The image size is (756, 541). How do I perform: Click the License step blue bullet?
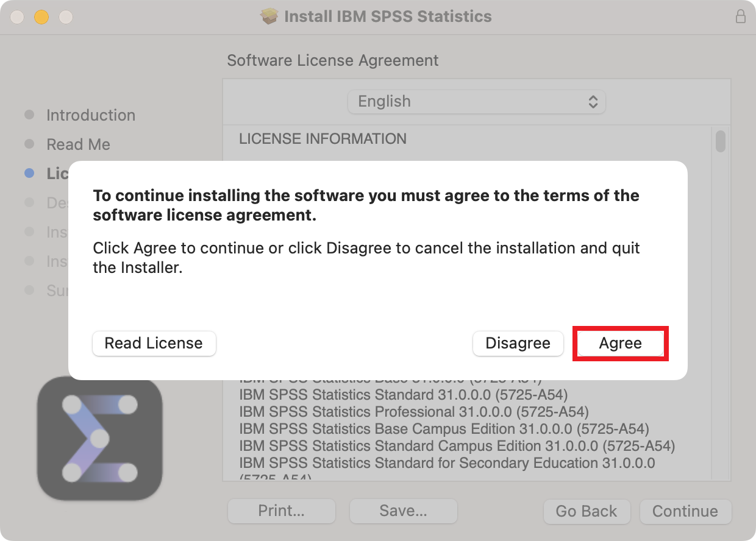point(29,173)
